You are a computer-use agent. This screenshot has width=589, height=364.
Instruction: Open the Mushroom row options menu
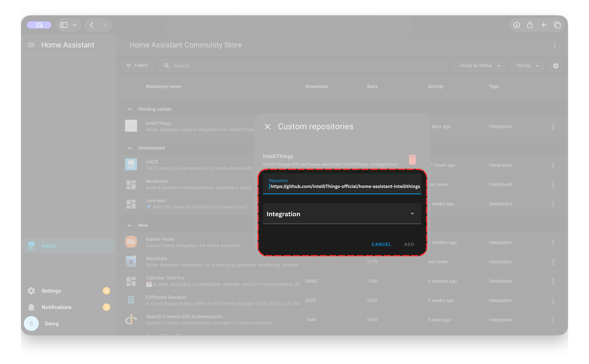pos(553,185)
